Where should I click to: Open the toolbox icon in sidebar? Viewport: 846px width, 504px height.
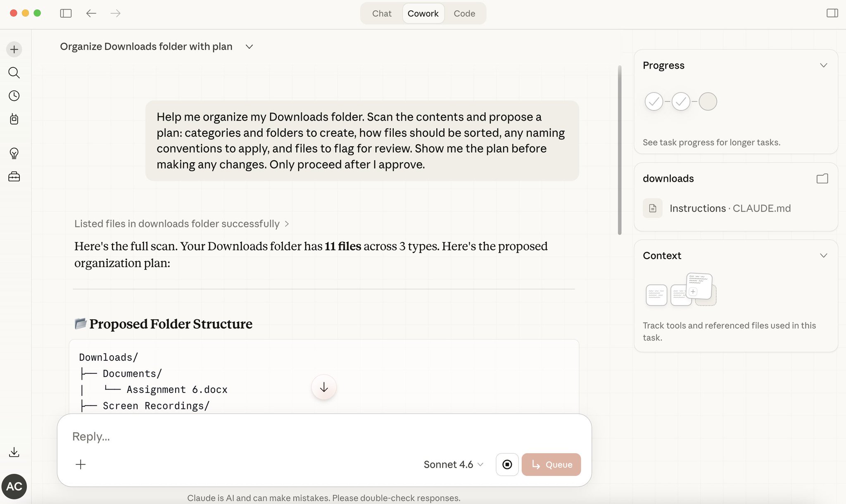pyautogui.click(x=14, y=177)
